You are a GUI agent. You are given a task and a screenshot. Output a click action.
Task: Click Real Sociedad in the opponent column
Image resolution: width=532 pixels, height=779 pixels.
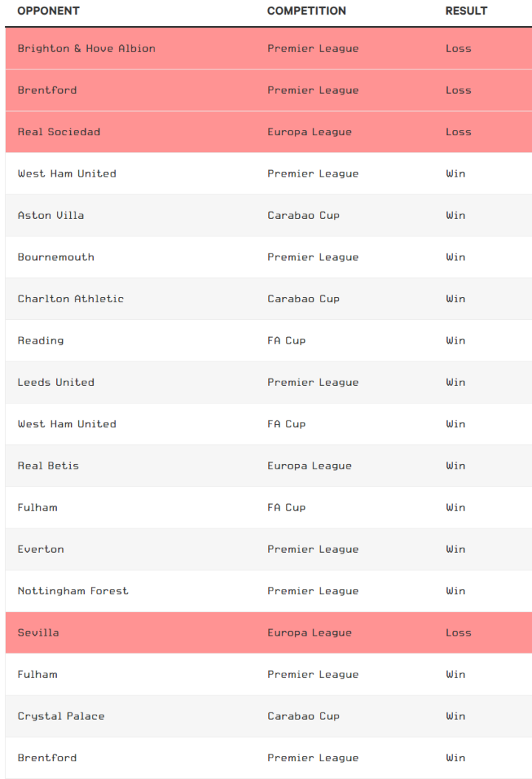(59, 132)
